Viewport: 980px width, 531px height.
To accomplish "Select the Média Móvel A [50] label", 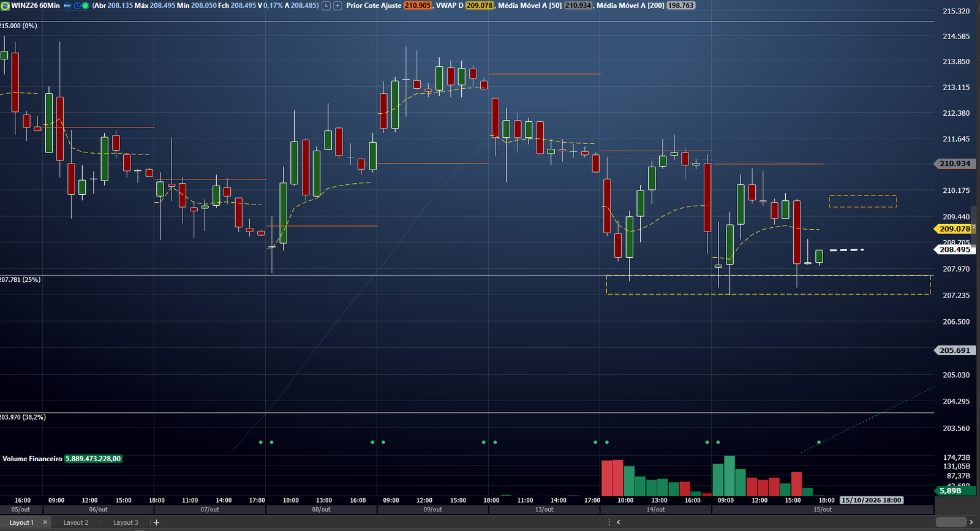I will click(530, 6).
